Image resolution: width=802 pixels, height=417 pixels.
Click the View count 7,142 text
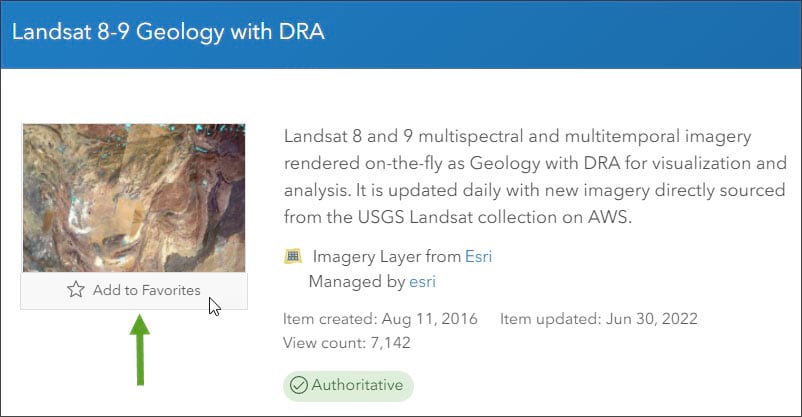click(x=346, y=343)
